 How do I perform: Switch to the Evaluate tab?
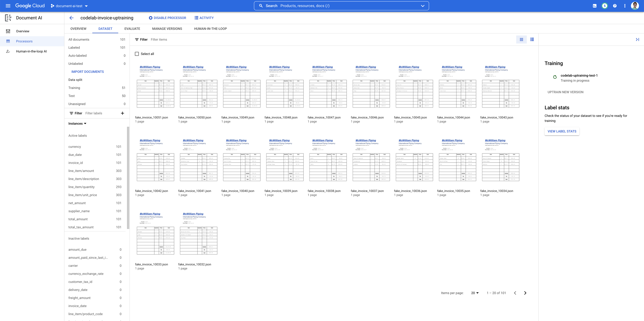[132, 29]
